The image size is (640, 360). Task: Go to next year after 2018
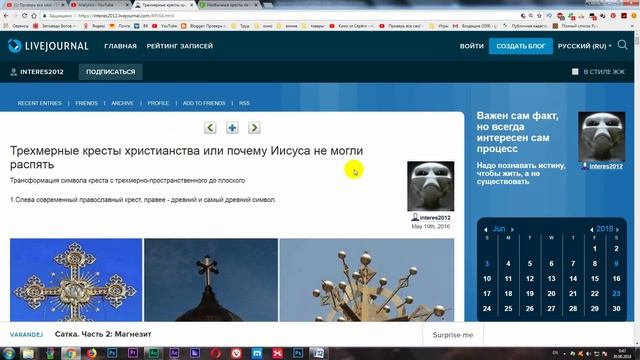point(618,230)
